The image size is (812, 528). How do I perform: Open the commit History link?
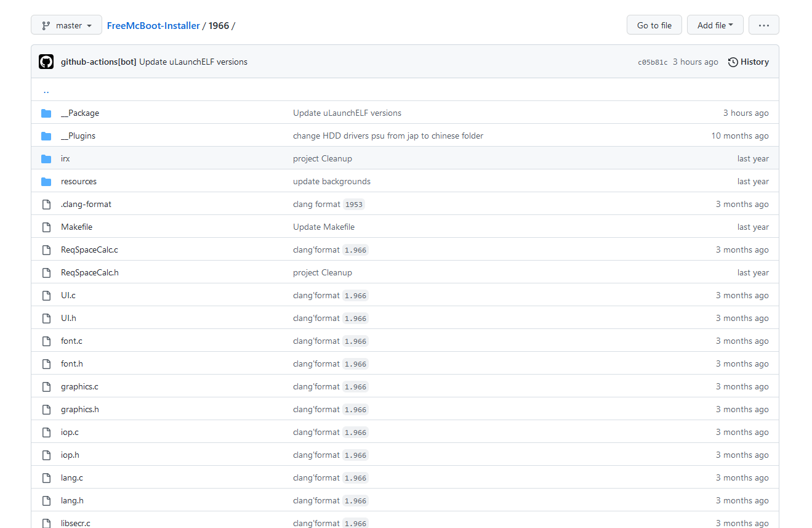tap(748, 62)
